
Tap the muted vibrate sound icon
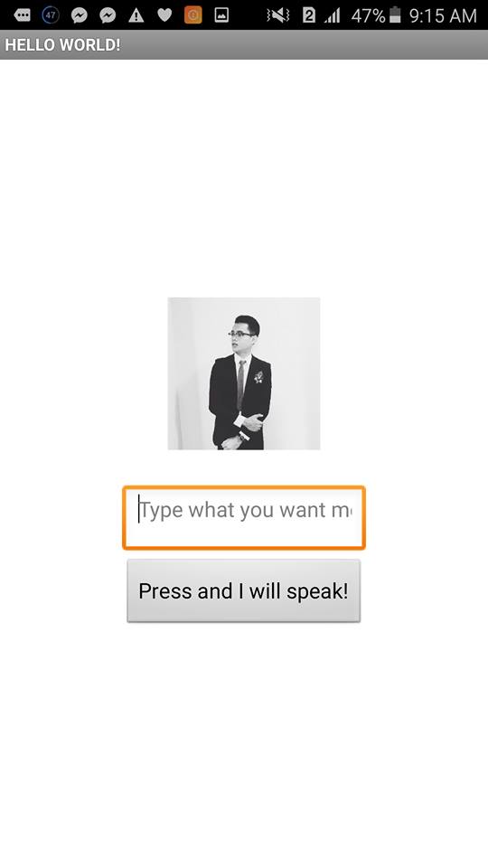pyautogui.click(x=278, y=15)
